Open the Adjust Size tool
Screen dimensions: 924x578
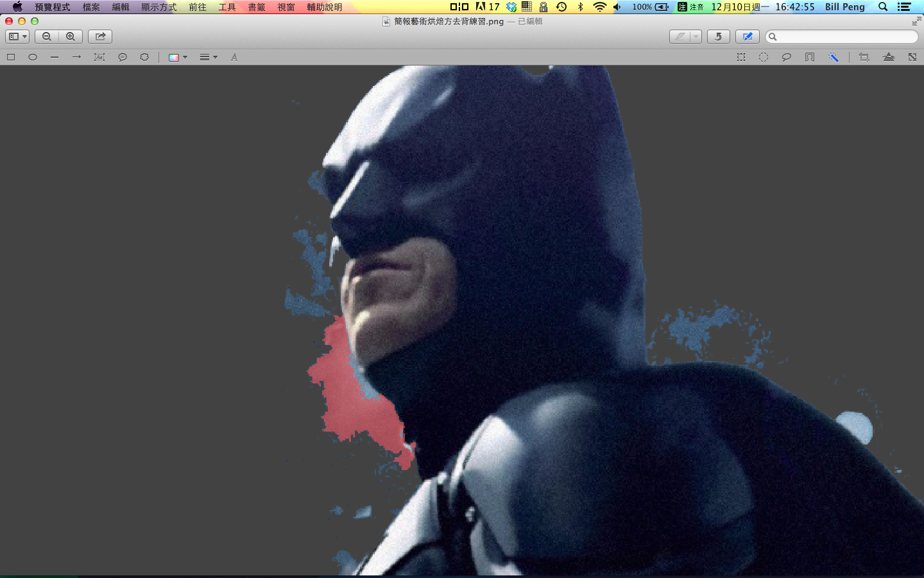click(912, 57)
